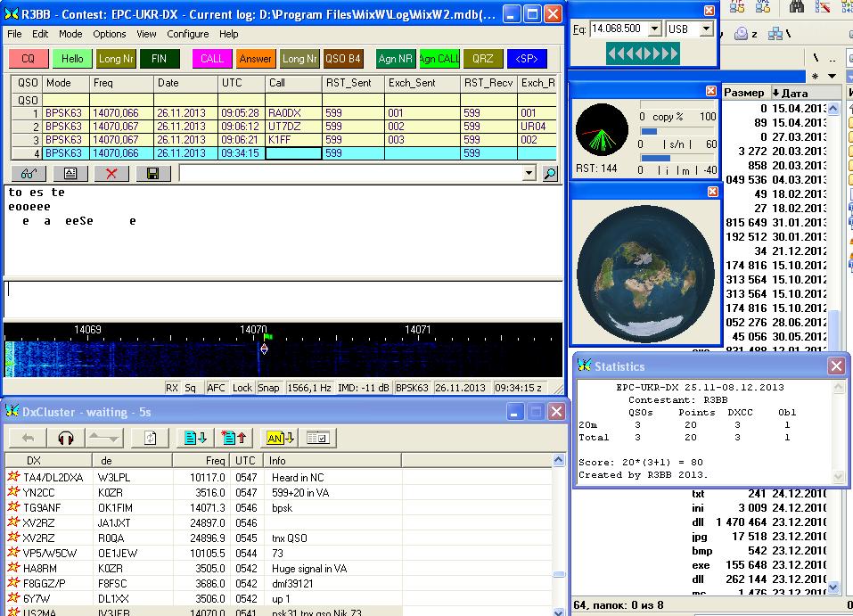Open the frequency 14.068.500 dropdown
Screen dimensions: 853x616
[654, 29]
